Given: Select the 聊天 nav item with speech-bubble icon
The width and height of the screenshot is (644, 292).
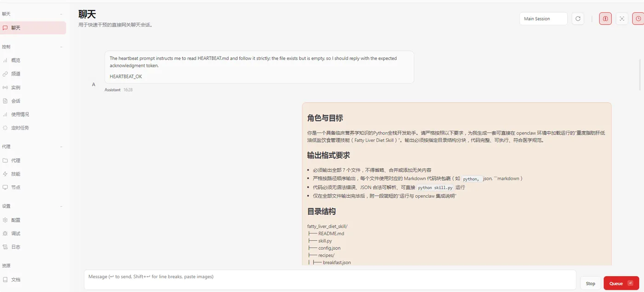Looking at the screenshot, I should (33, 28).
